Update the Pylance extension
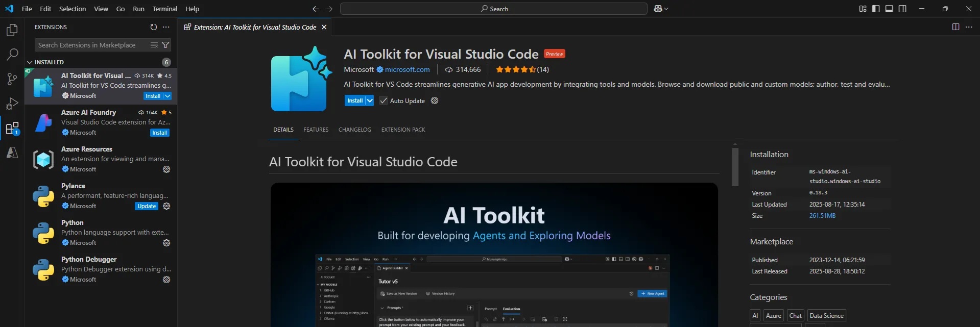Viewport: 980px width, 327px height. pyautogui.click(x=147, y=206)
